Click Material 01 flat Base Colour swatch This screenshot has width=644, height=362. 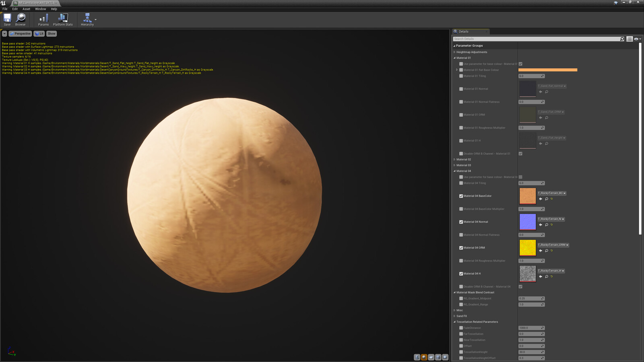click(x=548, y=70)
